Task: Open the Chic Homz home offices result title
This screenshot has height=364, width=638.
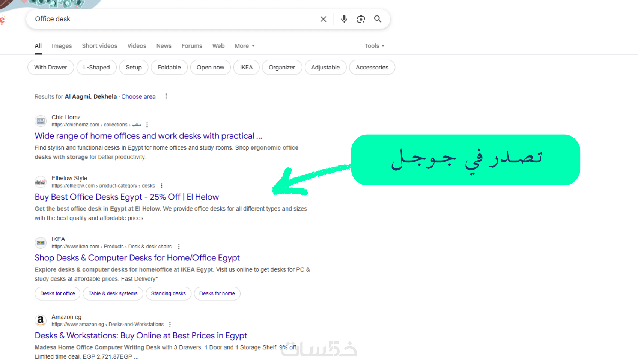Action: [148, 136]
